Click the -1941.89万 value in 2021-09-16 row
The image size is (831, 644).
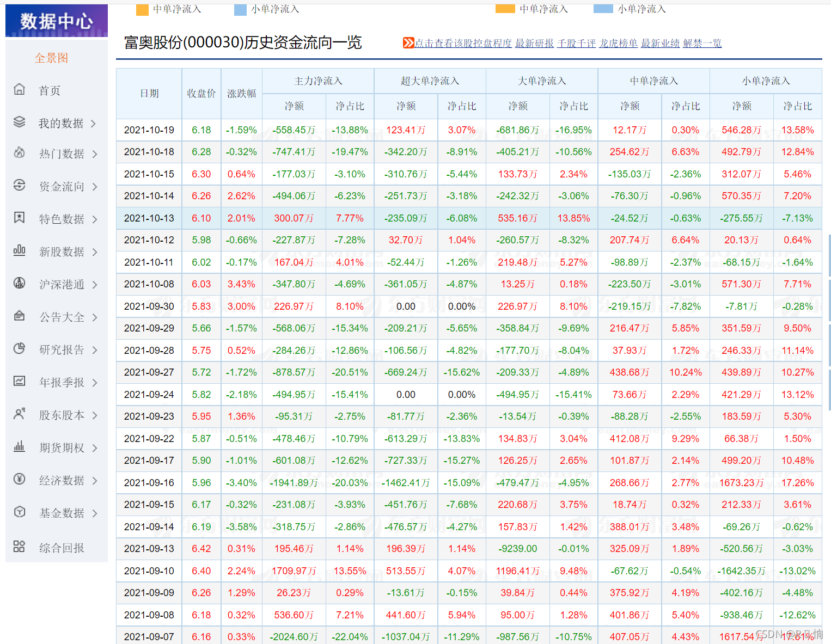click(x=294, y=483)
